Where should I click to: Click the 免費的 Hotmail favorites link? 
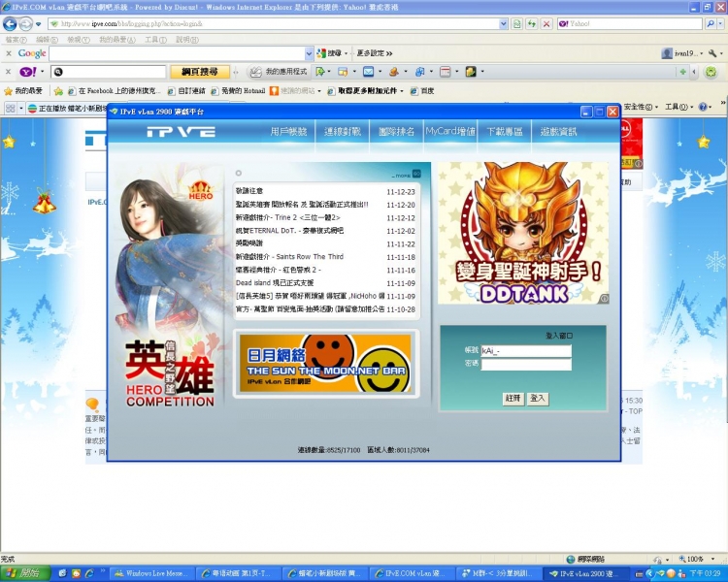[x=238, y=91]
